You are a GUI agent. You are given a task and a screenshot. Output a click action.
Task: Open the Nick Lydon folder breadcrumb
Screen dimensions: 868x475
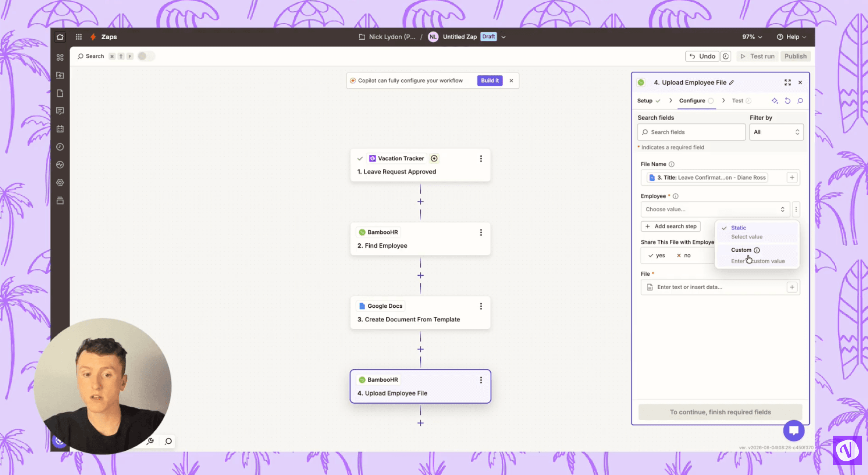click(x=387, y=37)
